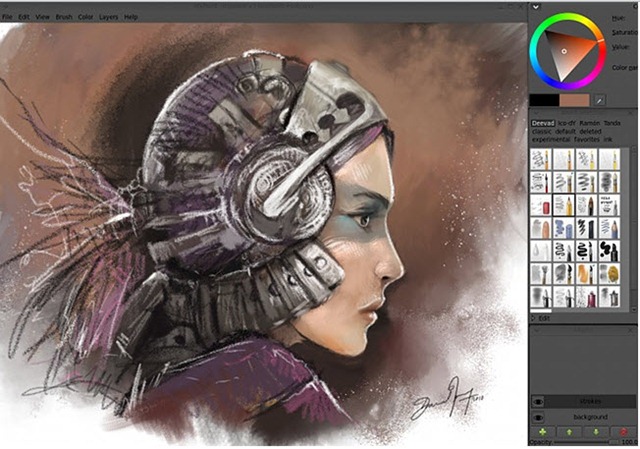Screen dimensions: 640x449
Task: Open the Layers menu
Action: point(108,17)
